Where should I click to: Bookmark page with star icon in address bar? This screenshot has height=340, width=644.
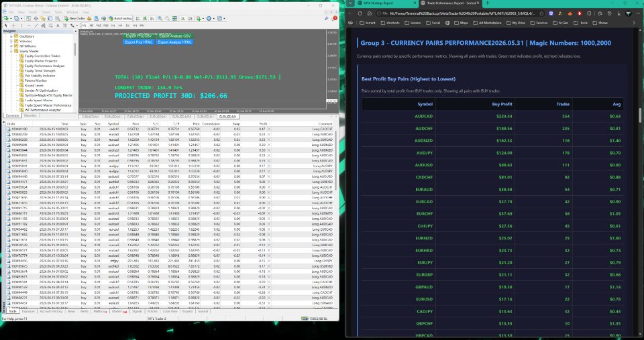pos(541,13)
